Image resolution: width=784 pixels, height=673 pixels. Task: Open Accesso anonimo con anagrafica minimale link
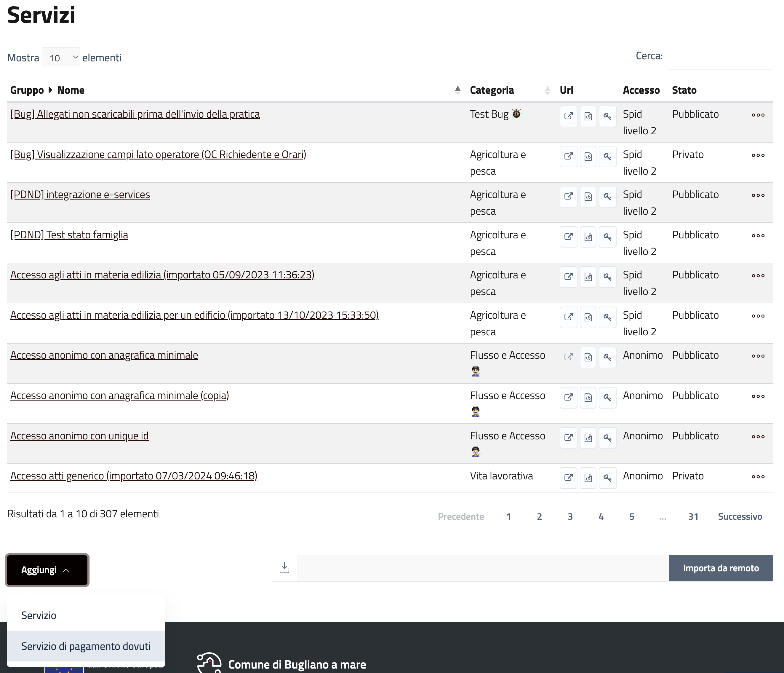click(x=104, y=355)
